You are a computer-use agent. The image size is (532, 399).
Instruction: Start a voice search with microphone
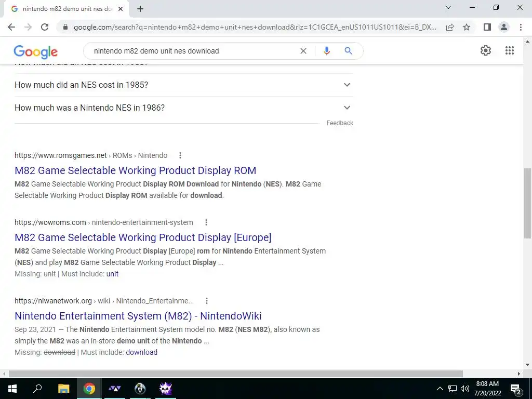click(327, 51)
